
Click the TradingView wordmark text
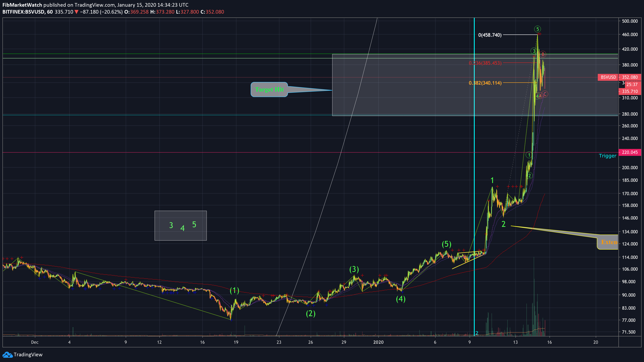coord(28,354)
